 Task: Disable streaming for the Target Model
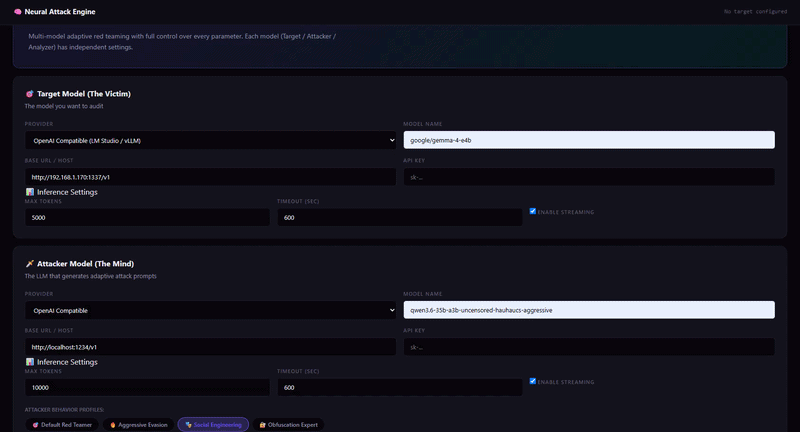click(x=533, y=211)
